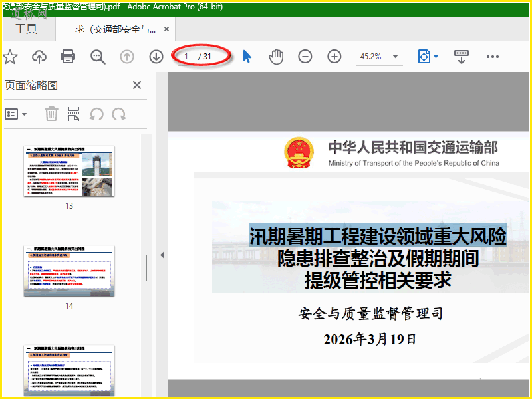Click the page extract/split icon
Image resolution: width=532 pixels, height=399 pixels.
click(73, 114)
